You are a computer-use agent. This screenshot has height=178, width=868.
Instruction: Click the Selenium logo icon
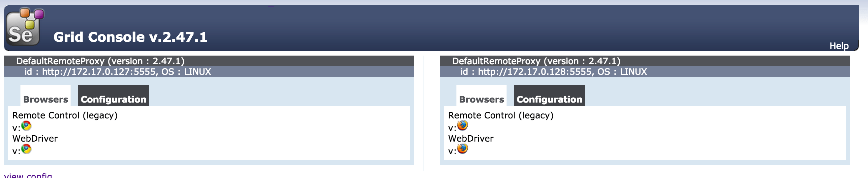coord(25,27)
